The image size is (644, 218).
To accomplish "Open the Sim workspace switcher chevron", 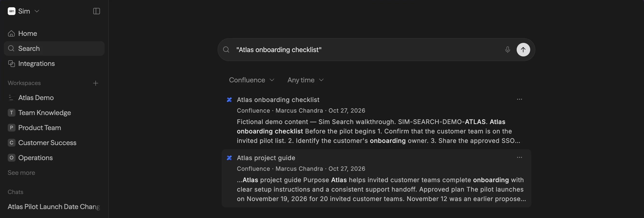I will pos(37,11).
